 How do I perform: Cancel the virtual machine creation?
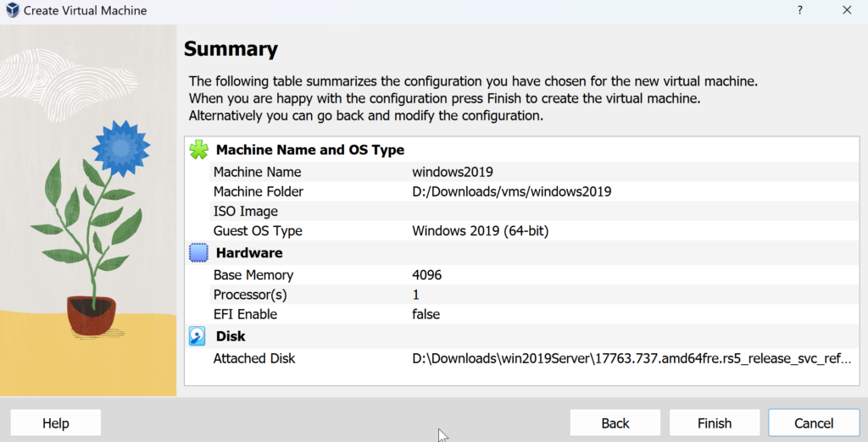(x=813, y=423)
